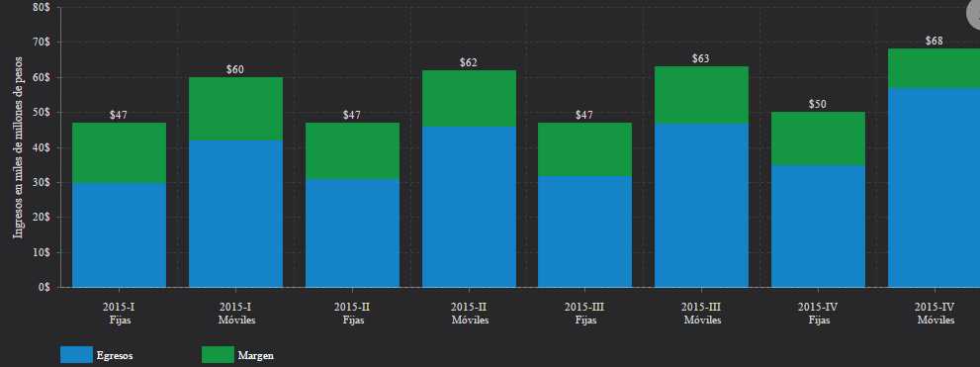
Task: Click the 10$ y-axis tick label
Action: tap(43, 252)
